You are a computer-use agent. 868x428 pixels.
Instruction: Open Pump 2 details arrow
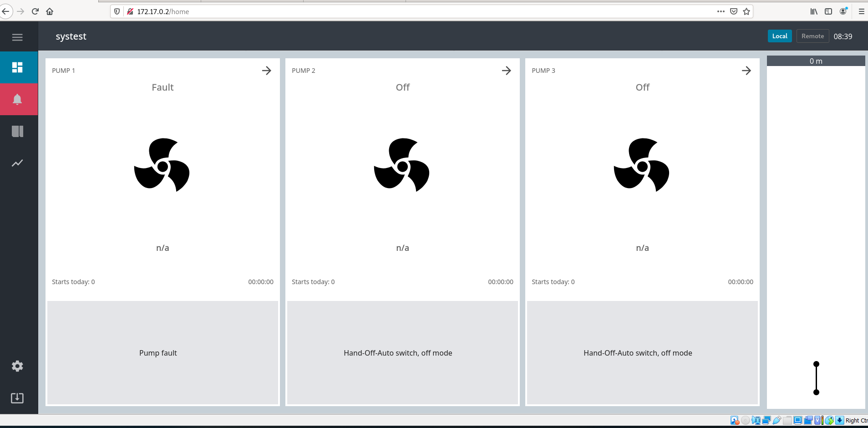click(506, 71)
